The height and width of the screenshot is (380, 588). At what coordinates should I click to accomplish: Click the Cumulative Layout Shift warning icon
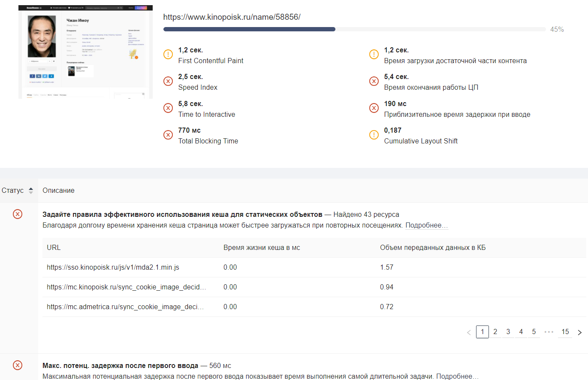(374, 135)
